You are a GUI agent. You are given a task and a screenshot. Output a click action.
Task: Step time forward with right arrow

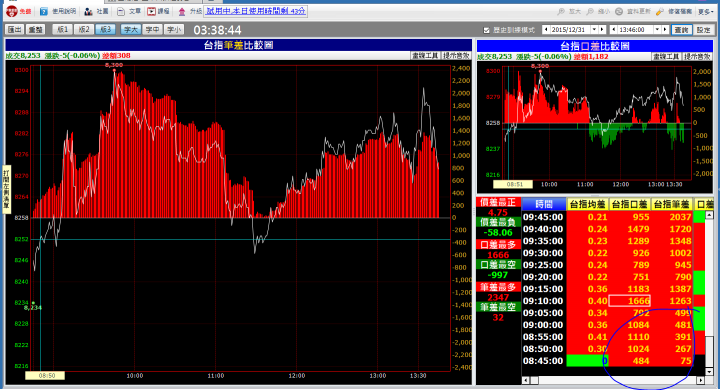coord(665,29)
